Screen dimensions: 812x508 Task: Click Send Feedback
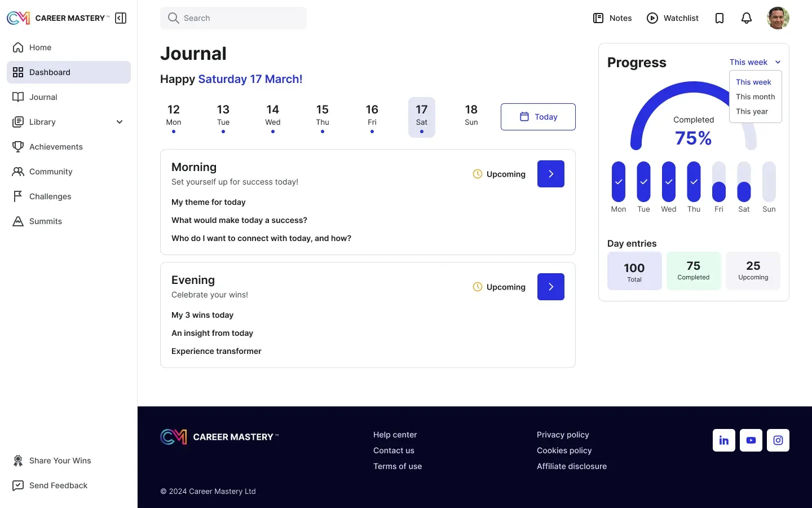[69, 485]
